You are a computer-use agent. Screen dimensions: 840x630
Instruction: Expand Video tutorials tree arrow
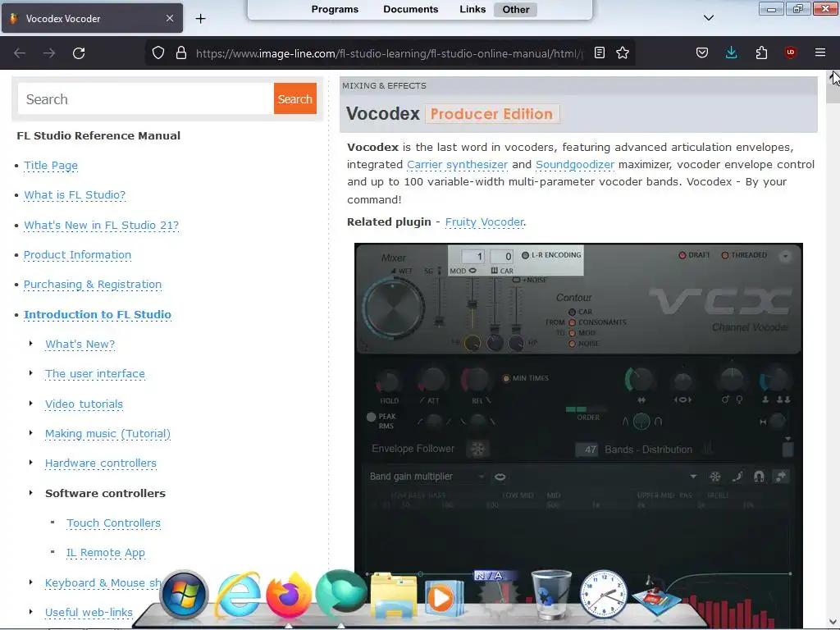point(31,404)
